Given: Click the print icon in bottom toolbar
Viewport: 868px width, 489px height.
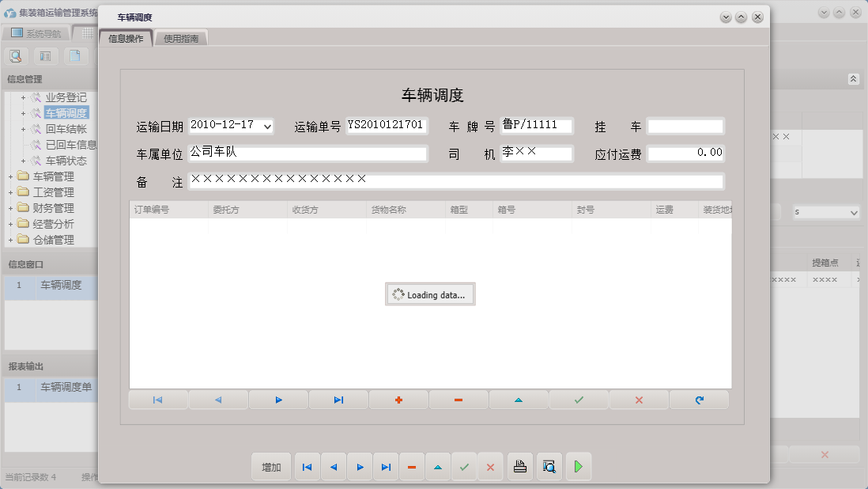Looking at the screenshot, I should tap(520, 467).
